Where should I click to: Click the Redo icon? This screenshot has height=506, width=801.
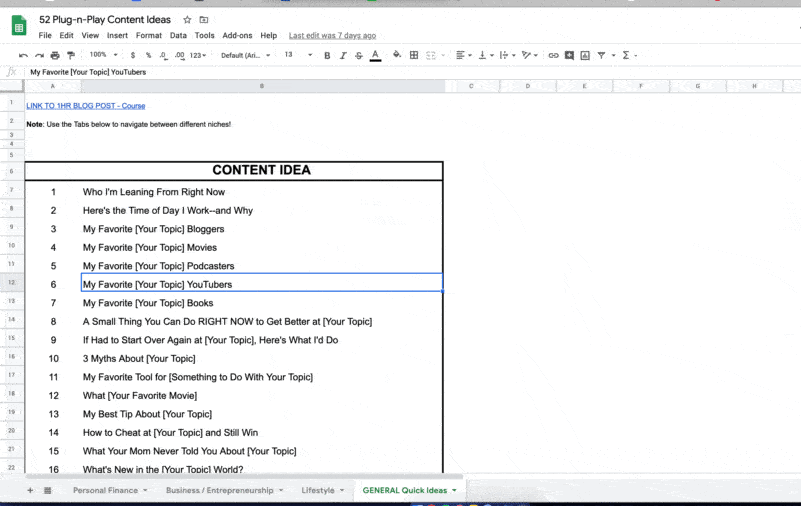[x=39, y=55]
